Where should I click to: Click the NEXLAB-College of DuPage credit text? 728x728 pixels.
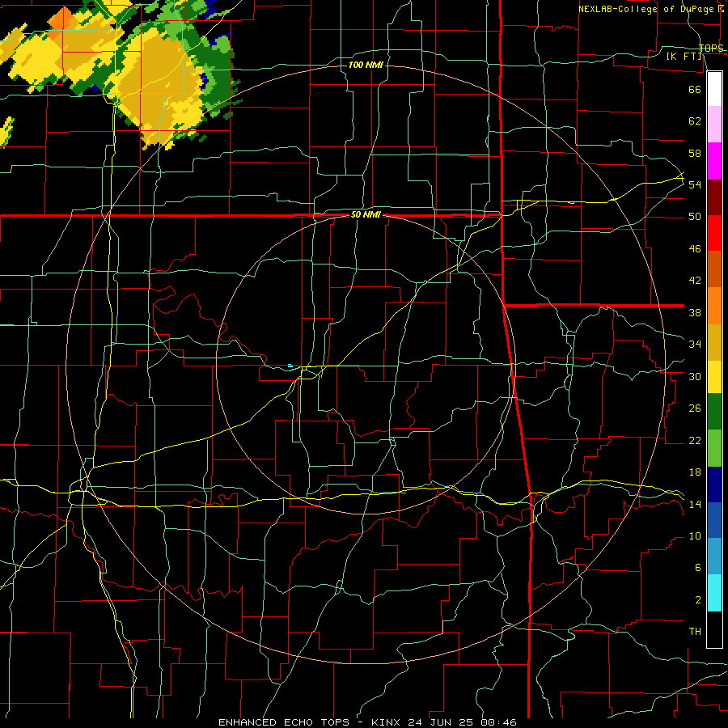[648, 9]
